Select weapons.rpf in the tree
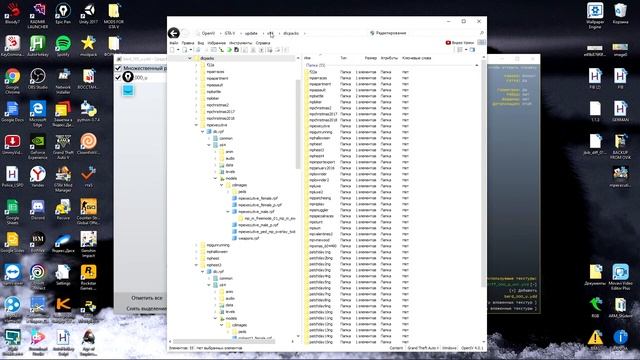Screen dimensions: 640x360 point(249,238)
